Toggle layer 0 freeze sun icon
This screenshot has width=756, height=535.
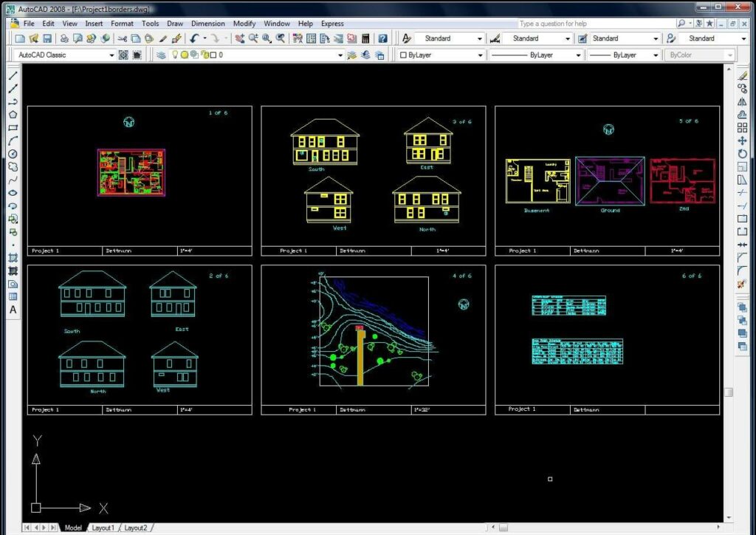[x=185, y=55]
